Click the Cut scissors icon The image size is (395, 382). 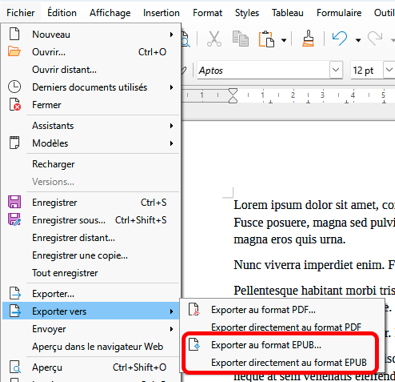coord(214,39)
